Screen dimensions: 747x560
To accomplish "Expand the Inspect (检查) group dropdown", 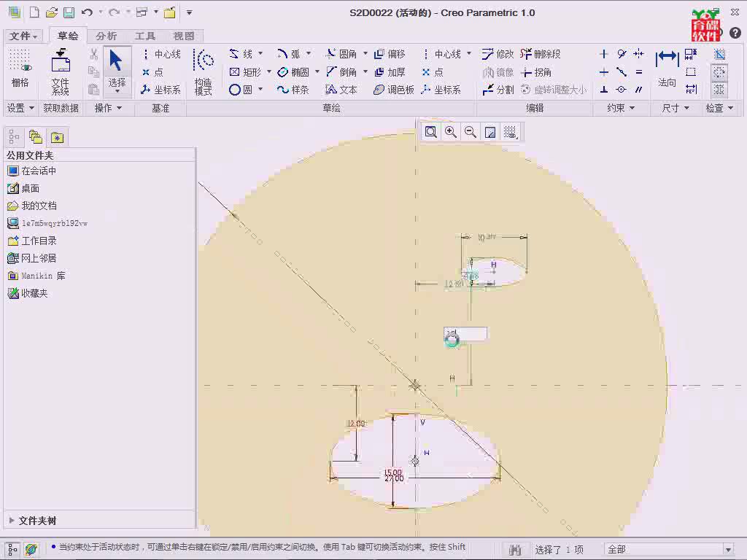I will click(719, 108).
